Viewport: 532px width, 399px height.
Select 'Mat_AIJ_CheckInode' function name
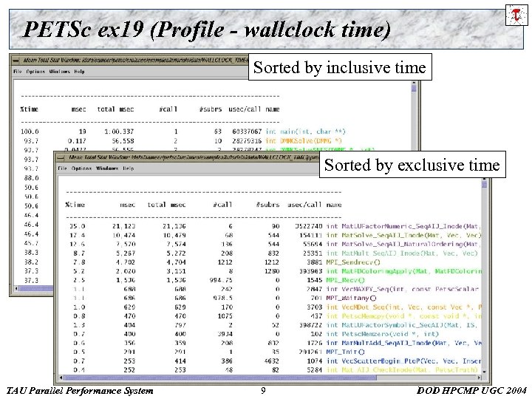pyautogui.click(x=376, y=370)
